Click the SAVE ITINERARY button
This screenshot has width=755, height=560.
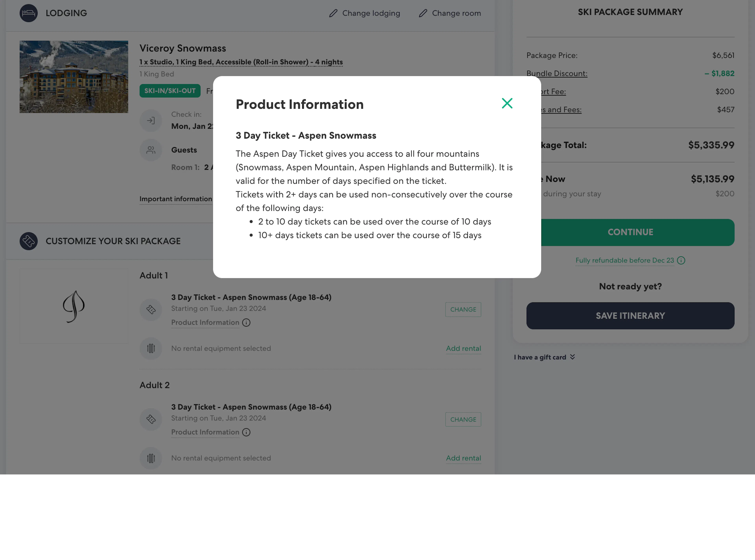630,316
